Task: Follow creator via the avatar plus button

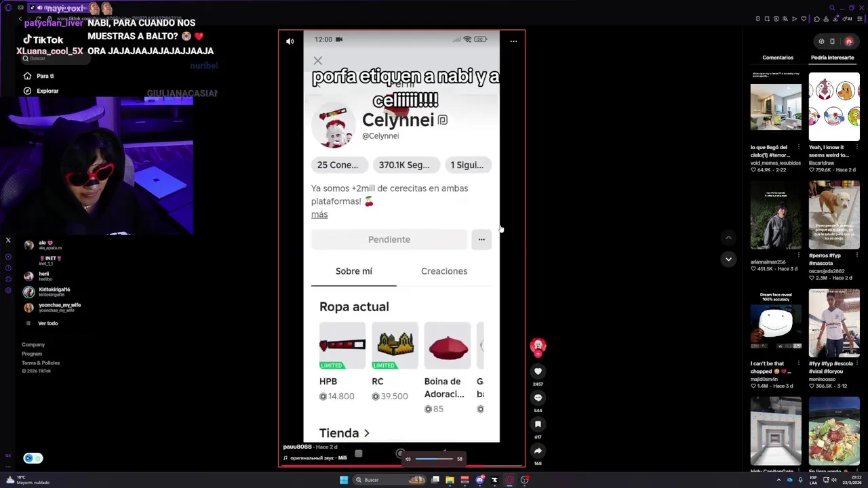Action: click(538, 353)
